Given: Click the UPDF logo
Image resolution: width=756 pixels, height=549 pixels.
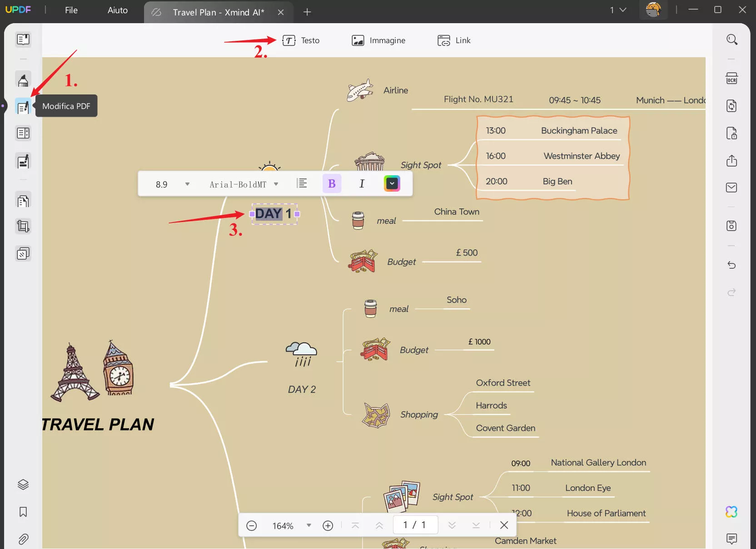Looking at the screenshot, I should point(18,10).
